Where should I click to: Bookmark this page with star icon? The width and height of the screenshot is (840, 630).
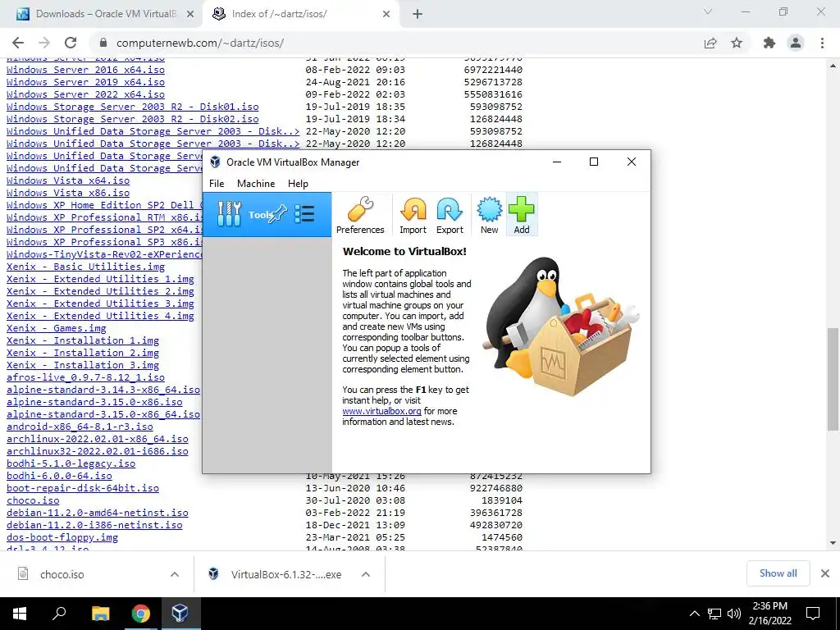pyautogui.click(x=737, y=43)
